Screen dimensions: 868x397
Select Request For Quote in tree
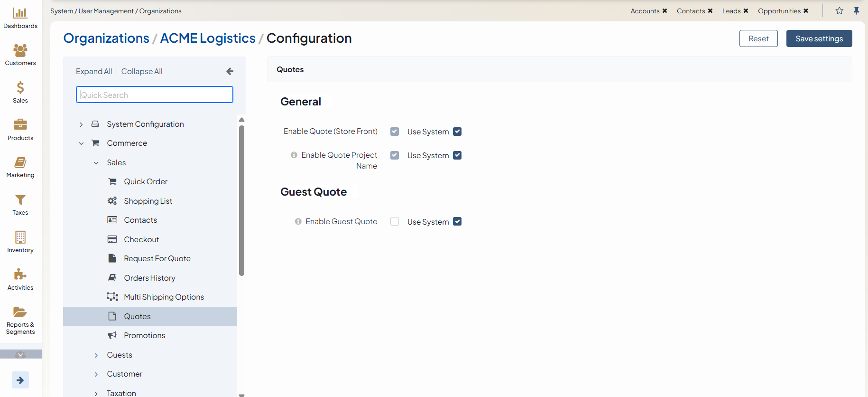pos(157,259)
